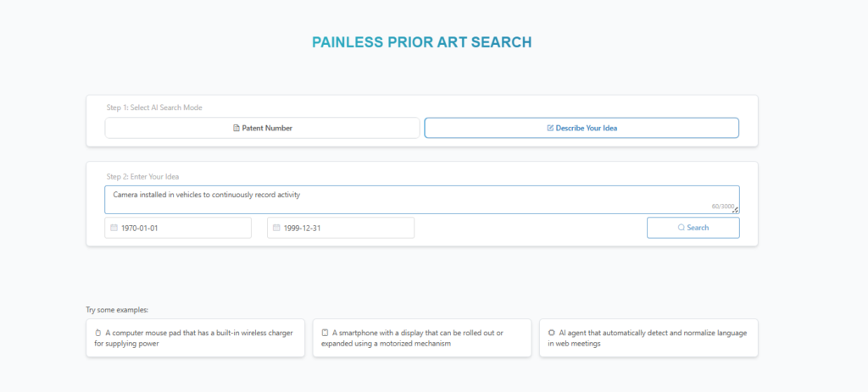Click the 60/3000 character counter
Screen dimensions: 868x392
(x=721, y=206)
